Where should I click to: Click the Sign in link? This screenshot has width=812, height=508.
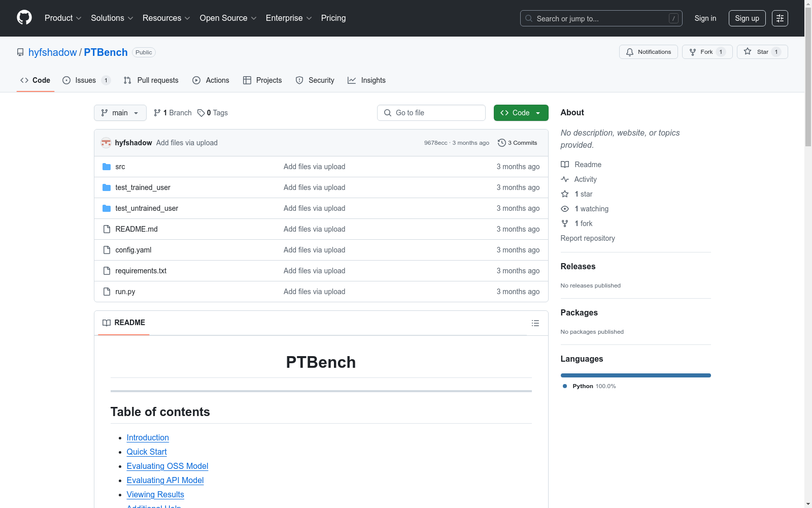coord(705,18)
